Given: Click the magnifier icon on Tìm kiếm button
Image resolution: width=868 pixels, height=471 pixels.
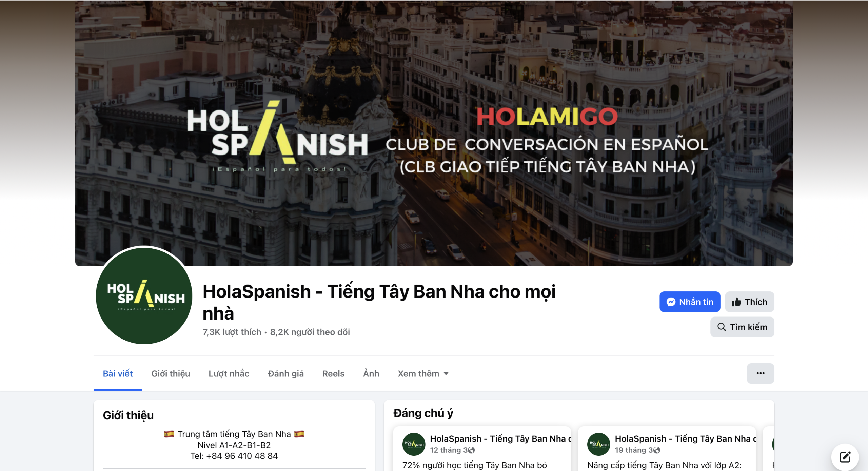Looking at the screenshot, I should [x=722, y=327].
